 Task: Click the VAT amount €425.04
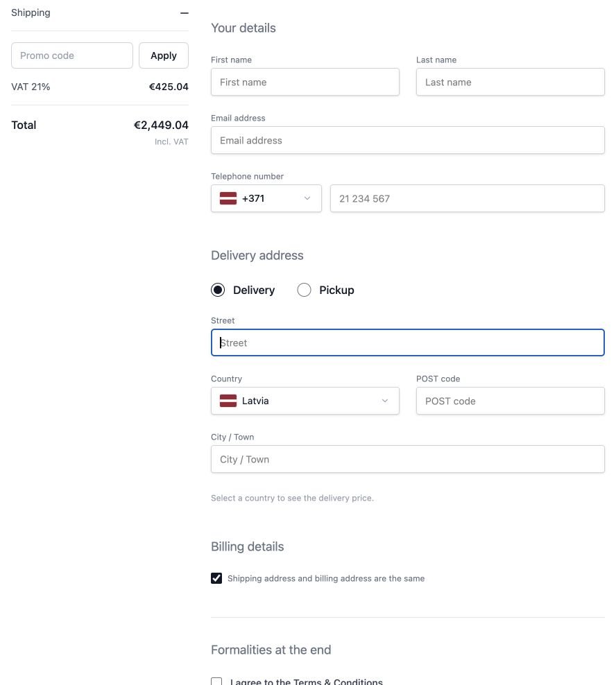coord(169,87)
